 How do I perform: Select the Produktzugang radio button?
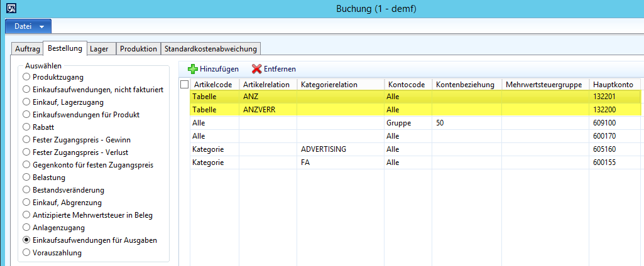[x=26, y=77]
